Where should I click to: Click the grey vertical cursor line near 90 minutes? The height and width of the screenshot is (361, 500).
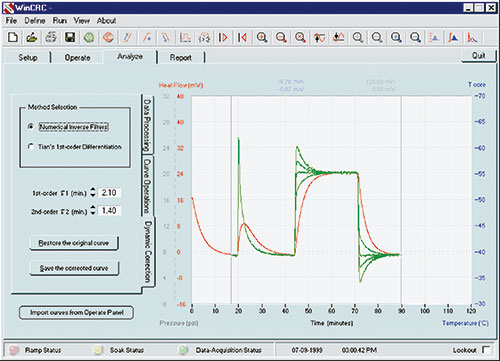coord(401,200)
